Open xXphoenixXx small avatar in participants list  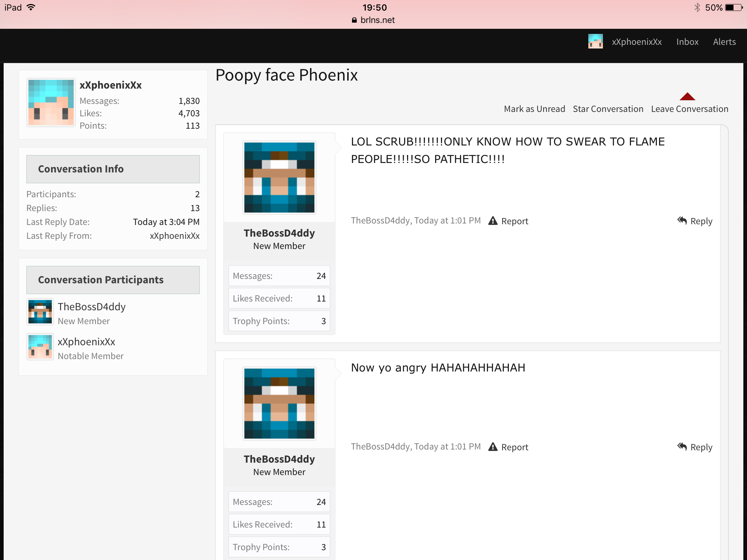[x=40, y=347]
